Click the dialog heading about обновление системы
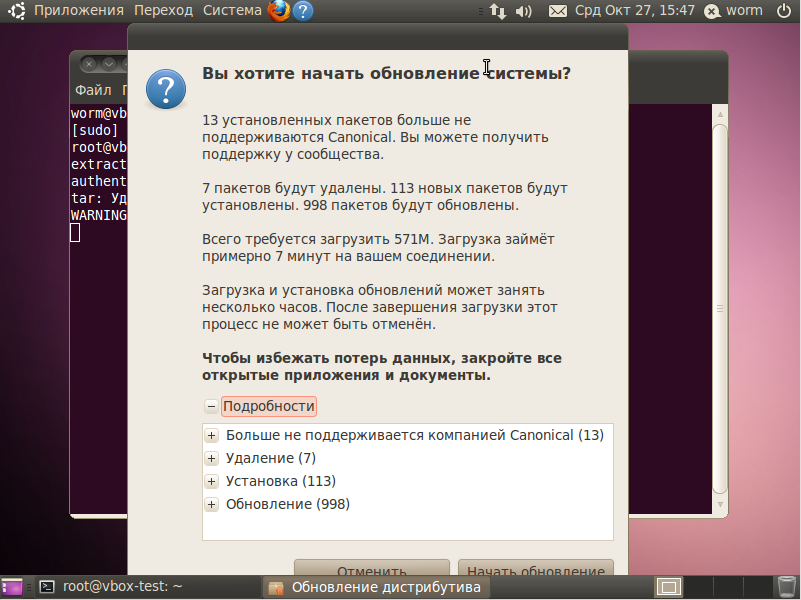 tap(386, 74)
